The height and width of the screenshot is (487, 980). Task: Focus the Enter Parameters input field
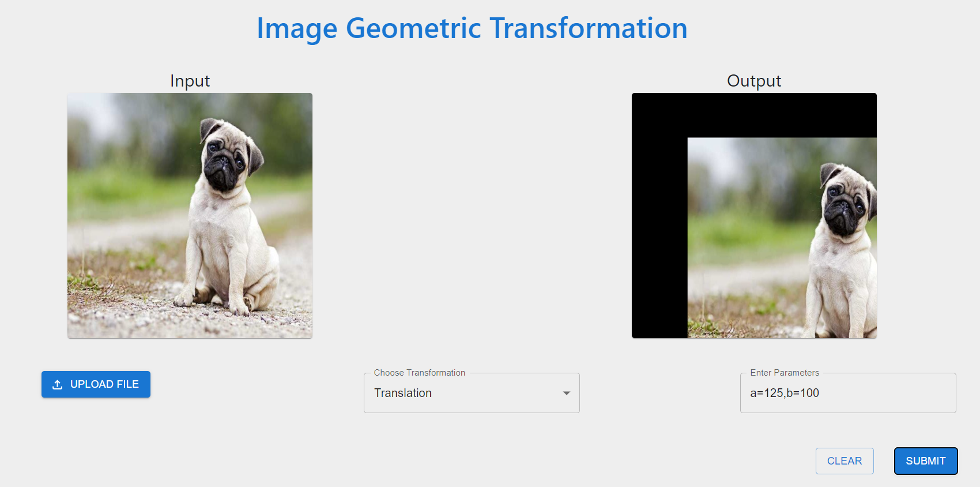pos(848,393)
